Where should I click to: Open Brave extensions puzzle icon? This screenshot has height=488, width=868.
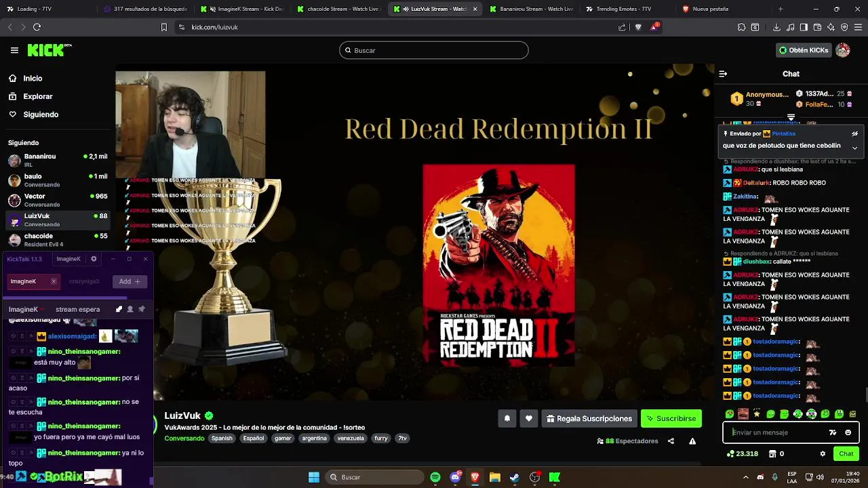coord(741,27)
